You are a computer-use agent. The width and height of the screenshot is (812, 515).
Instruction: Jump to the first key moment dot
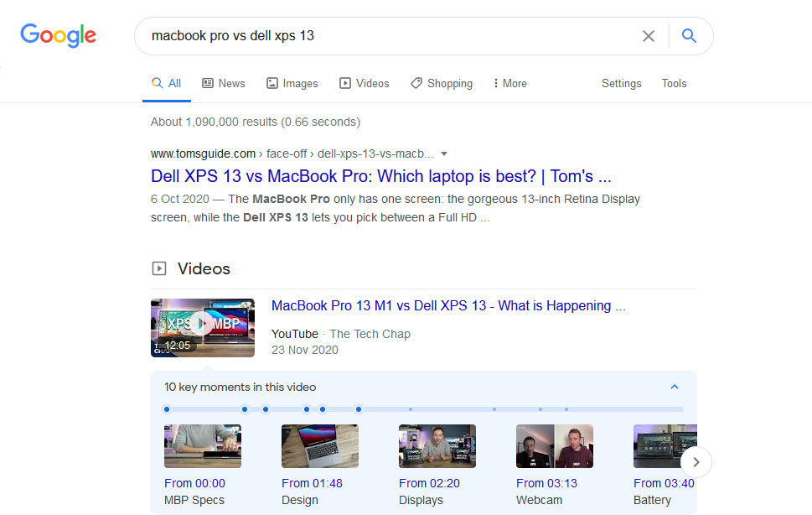pyautogui.click(x=167, y=409)
